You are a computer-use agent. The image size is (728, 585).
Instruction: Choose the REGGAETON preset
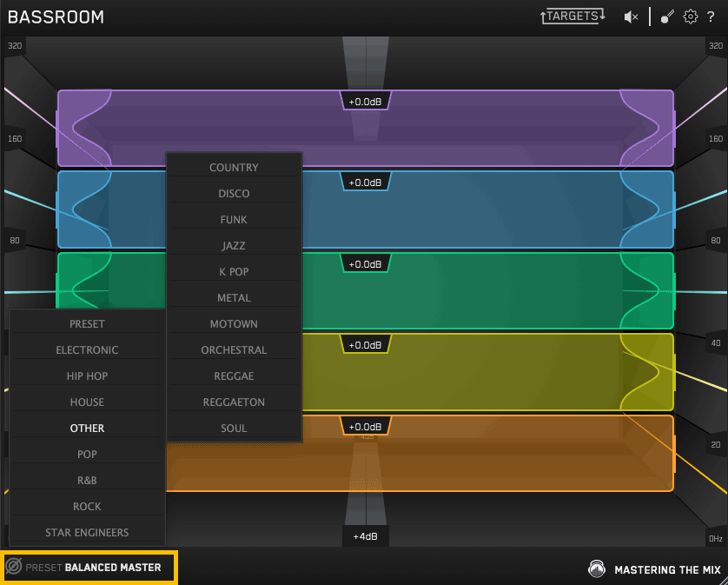point(234,402)
